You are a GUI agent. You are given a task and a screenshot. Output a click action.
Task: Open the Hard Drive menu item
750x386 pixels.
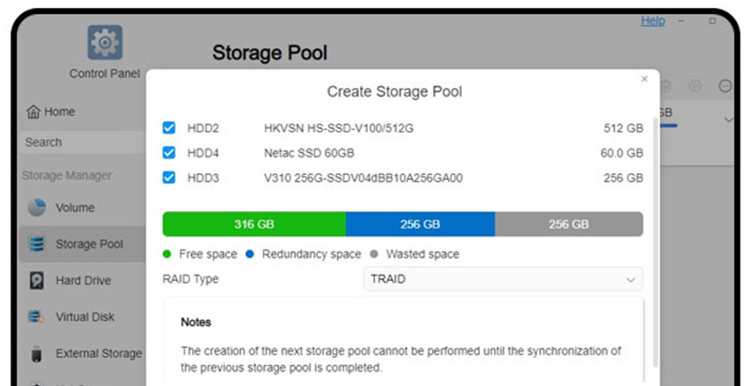83,280
